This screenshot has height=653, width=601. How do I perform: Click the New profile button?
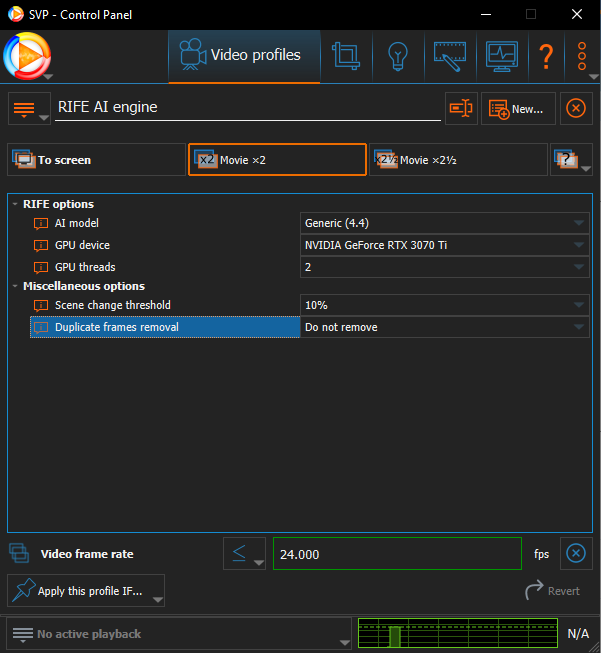[x=517, y=109]
